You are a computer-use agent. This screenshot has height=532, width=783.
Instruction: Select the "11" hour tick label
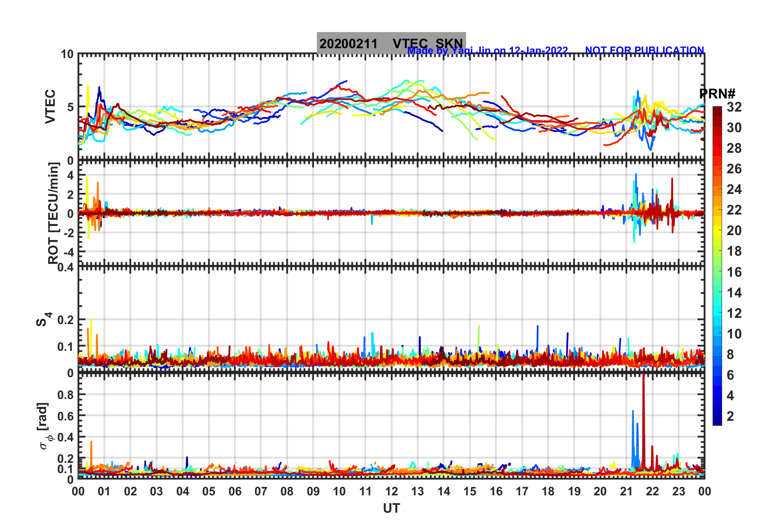click(366, 491)
